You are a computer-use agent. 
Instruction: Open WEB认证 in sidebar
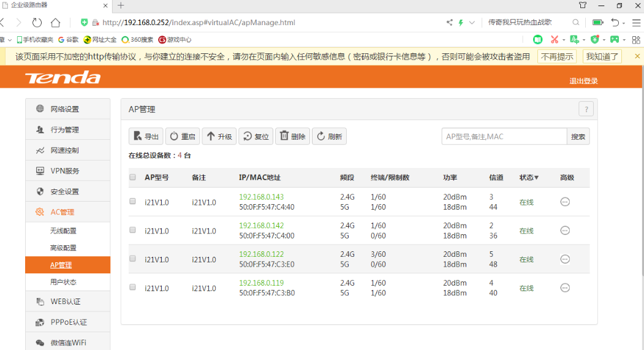tap(68, 302)
